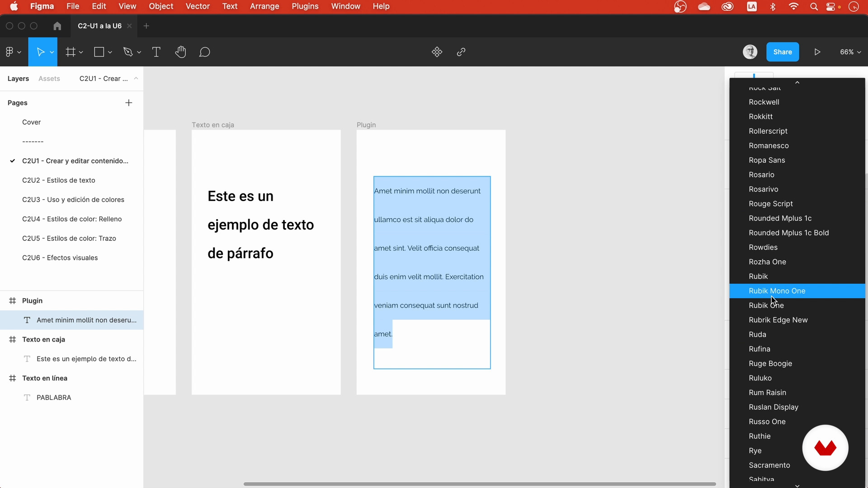Select the Rectangle shape tool

coord(99,52)
